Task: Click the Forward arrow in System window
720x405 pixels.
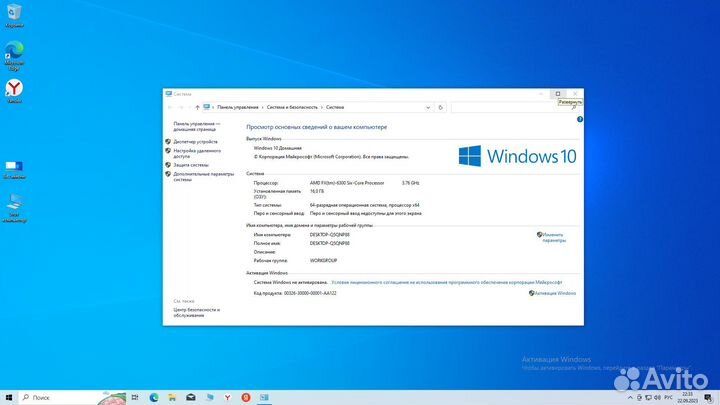Action: (x=181, y=107)
